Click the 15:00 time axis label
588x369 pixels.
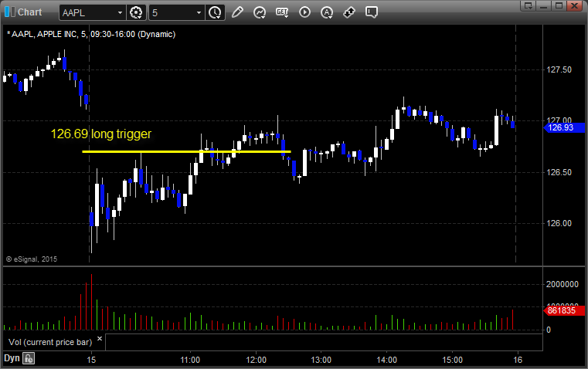coord(452,360)
